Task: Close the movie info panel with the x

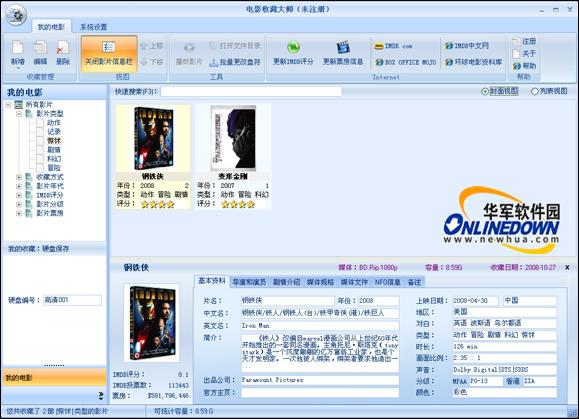Action: click(567, 267)
